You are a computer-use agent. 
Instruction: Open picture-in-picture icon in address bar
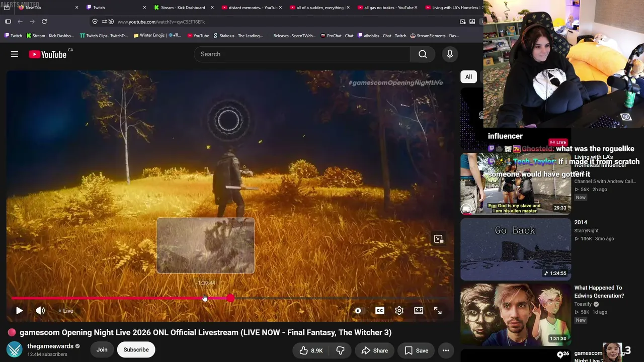coord(463,22)
